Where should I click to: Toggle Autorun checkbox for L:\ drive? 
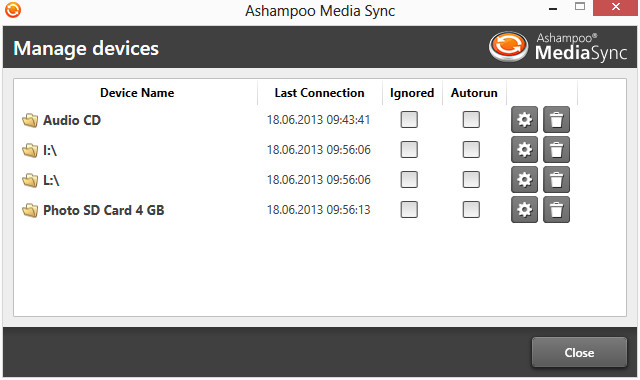point(471,180)
